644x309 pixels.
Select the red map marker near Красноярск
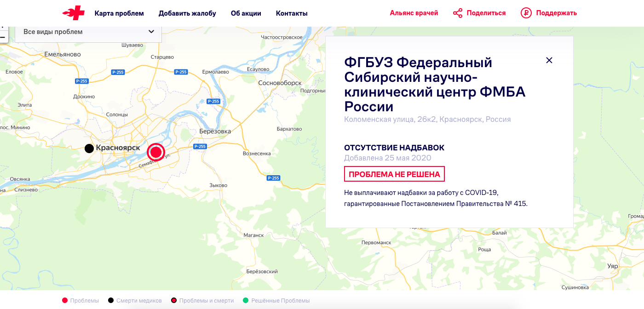156,152
